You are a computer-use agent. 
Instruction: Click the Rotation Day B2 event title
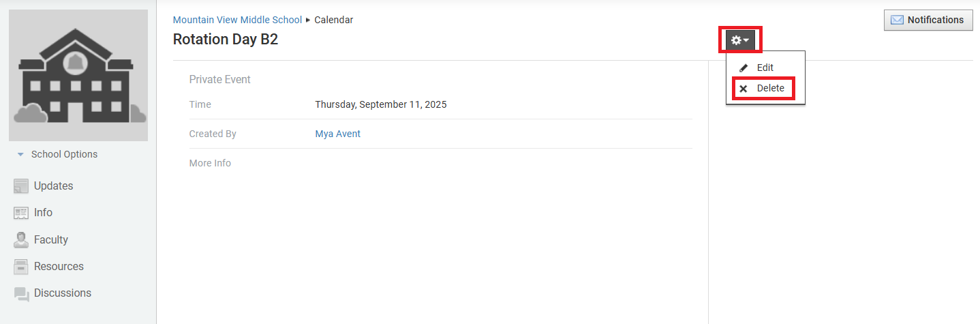pyautogui.click(x=226, y=40)
